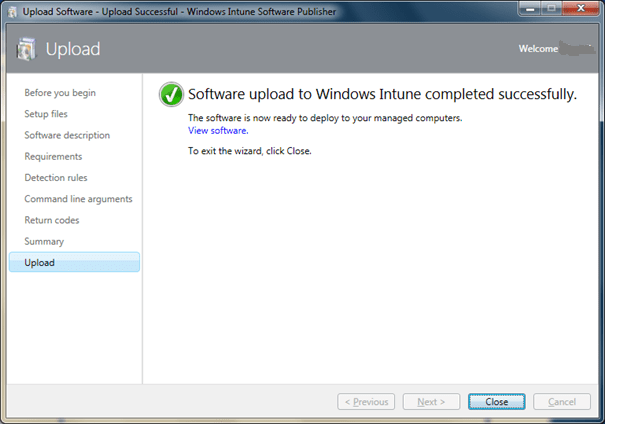Switch to the Requirements step
The width and height of the screenshot is (627, 424).
pyautogui.click(x=53, y=157)
